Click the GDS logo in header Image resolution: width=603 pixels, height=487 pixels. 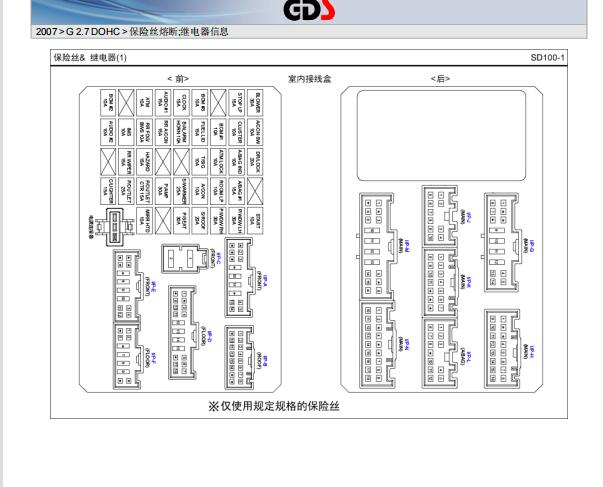[309, 10]
